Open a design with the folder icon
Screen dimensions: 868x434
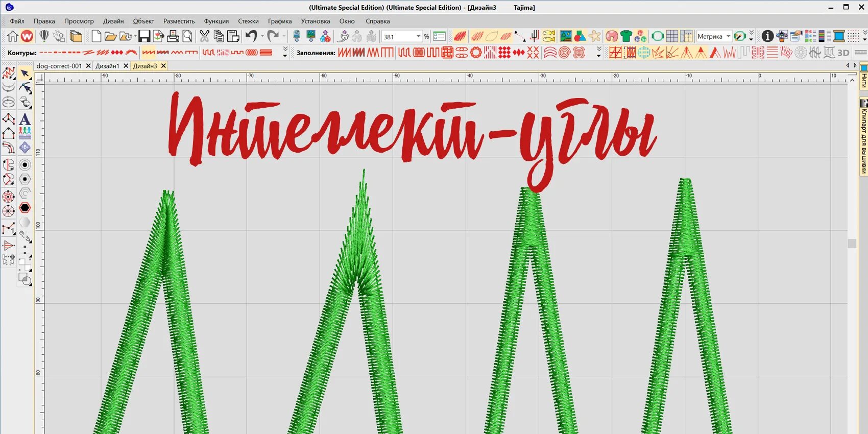click(110, 36)
